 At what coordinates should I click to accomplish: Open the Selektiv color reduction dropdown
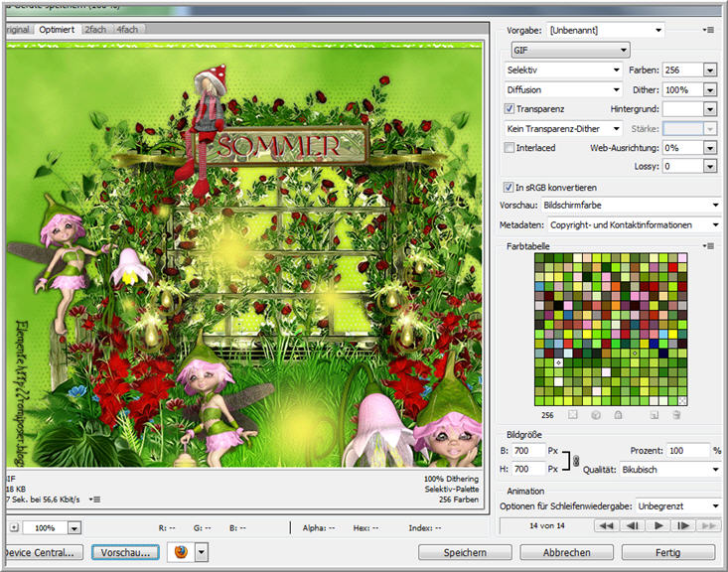(563, 71)
